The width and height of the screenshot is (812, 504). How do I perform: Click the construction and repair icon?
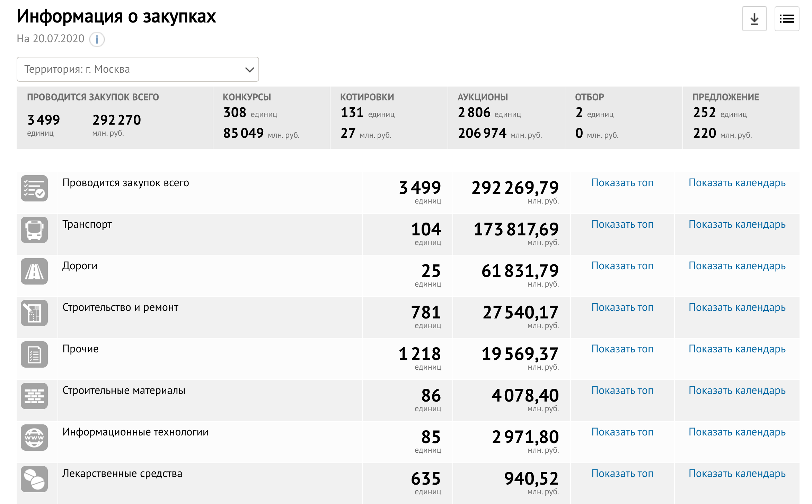coord(34,313)
